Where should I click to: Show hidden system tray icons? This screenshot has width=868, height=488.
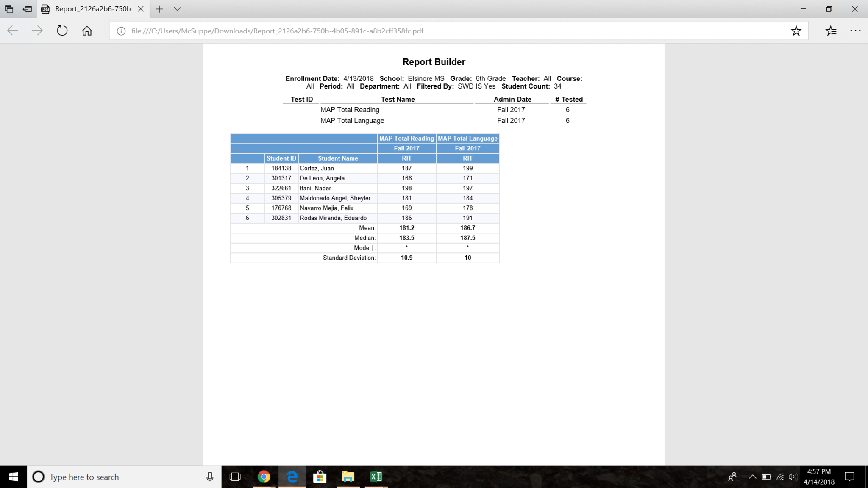pos(752,477)
